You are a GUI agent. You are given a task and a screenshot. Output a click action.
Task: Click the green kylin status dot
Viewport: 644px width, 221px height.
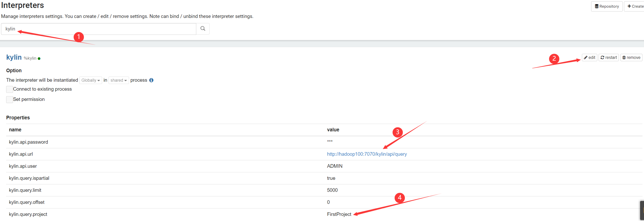[x=39, y=59]
